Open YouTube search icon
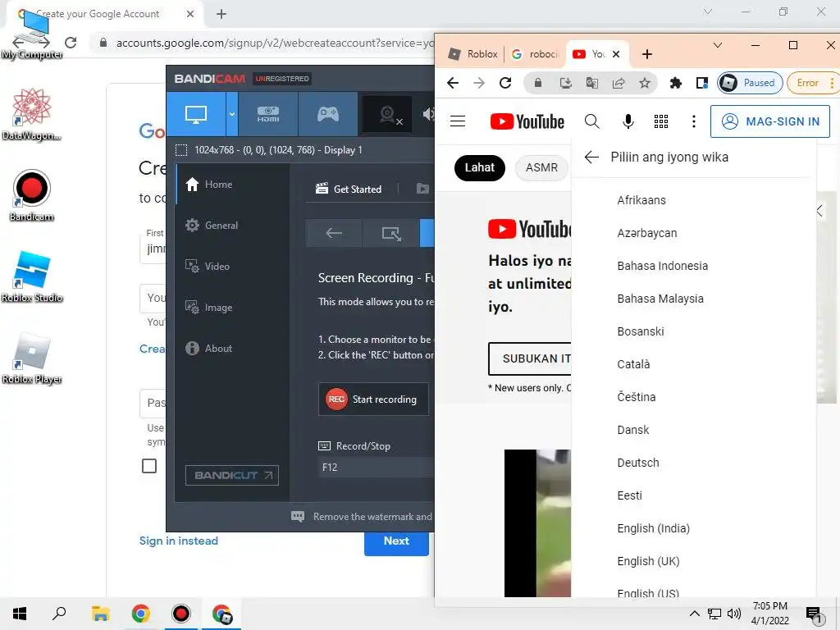 (592, 121)
